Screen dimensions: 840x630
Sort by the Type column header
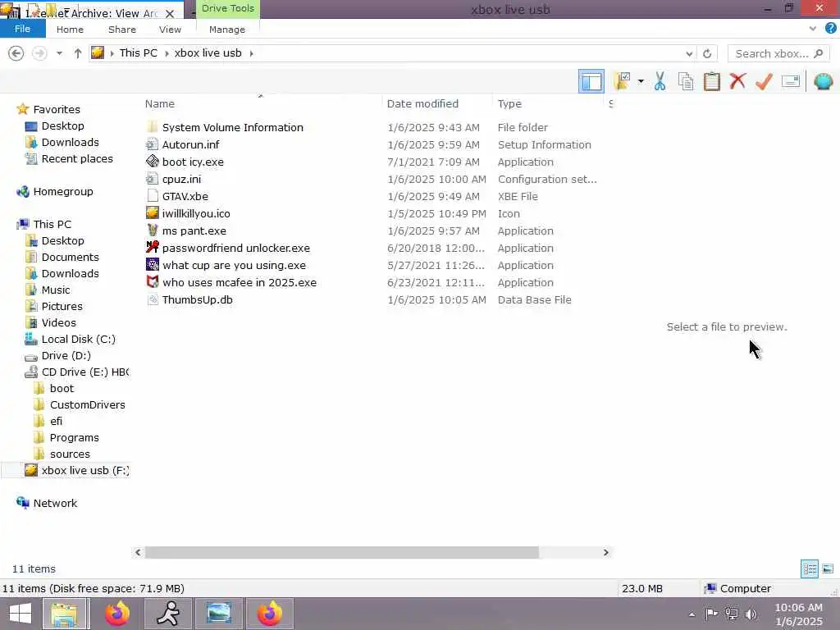pyautogui.click(x=509, y=104)
